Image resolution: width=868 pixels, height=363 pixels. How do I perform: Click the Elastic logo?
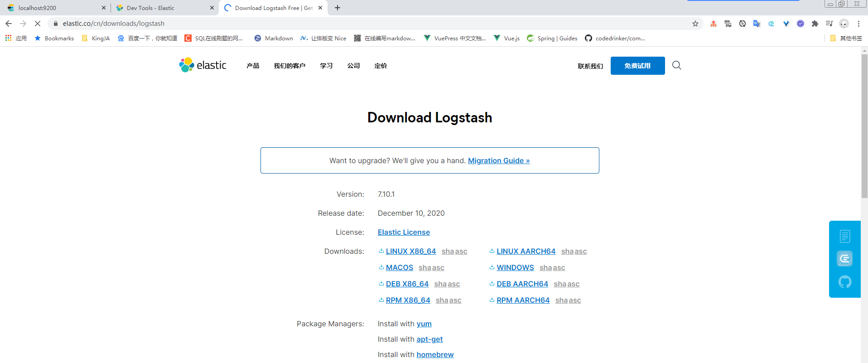[x=203, y=65]
